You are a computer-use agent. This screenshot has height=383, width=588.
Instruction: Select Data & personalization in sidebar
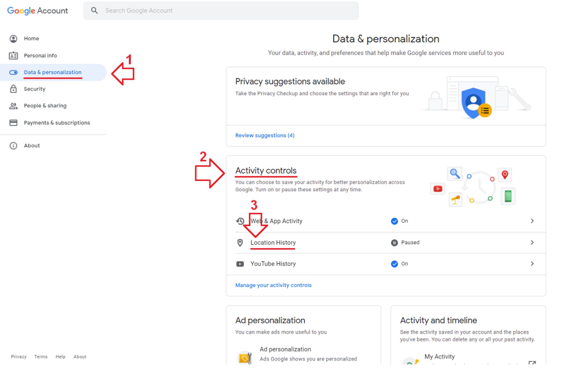click(53, 72)
